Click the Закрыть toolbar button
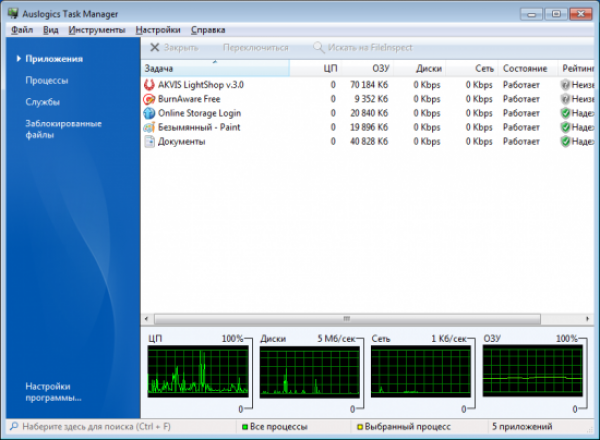The image size is (600, 440). (174, 47)
